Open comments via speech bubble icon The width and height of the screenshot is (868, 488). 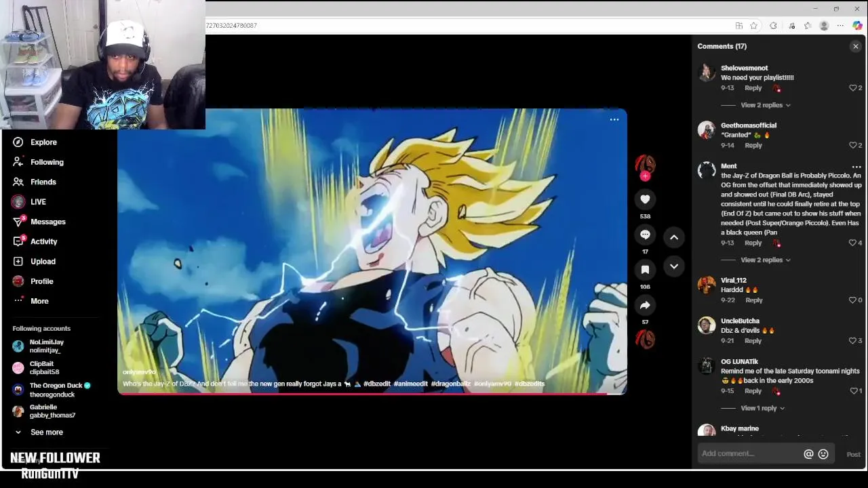[x=645, y=235]
